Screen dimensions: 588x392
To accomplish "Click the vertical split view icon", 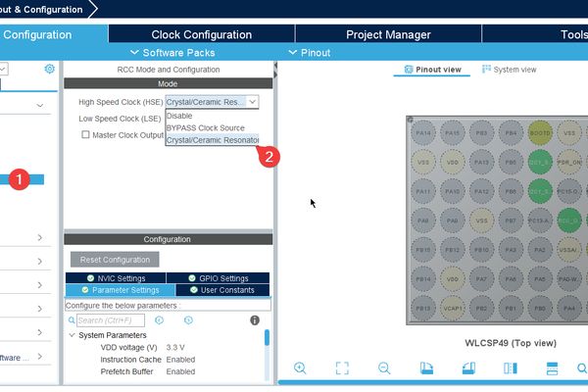I will click(511, 368).
